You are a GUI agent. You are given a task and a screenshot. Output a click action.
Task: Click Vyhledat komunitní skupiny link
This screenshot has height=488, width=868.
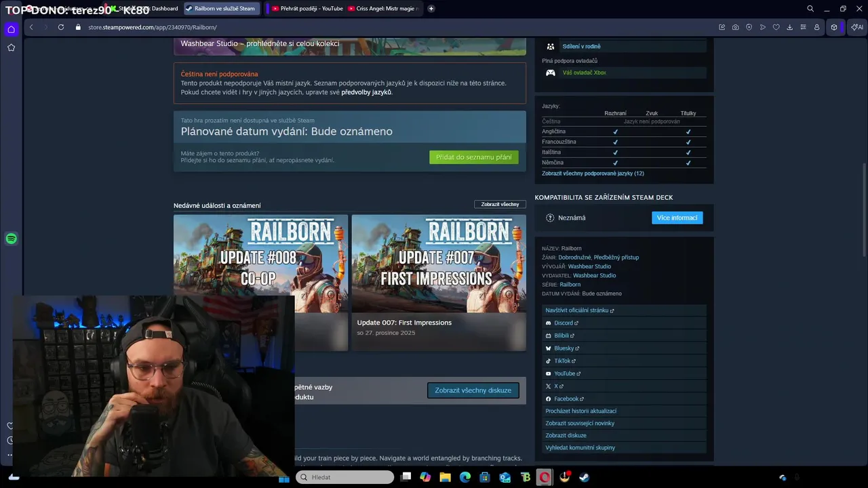pyautogui.click(x=624, y=447)
